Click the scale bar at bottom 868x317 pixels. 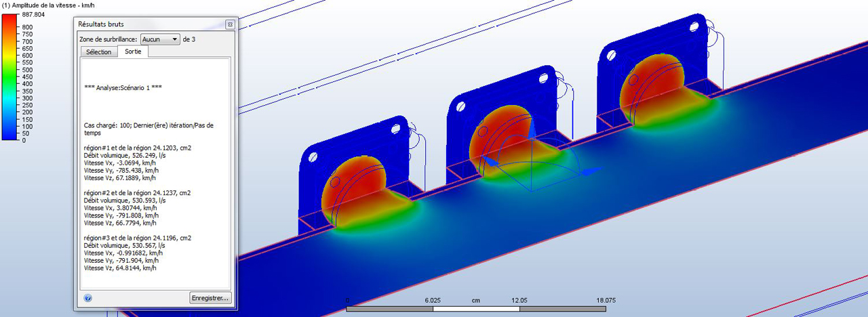475,309
